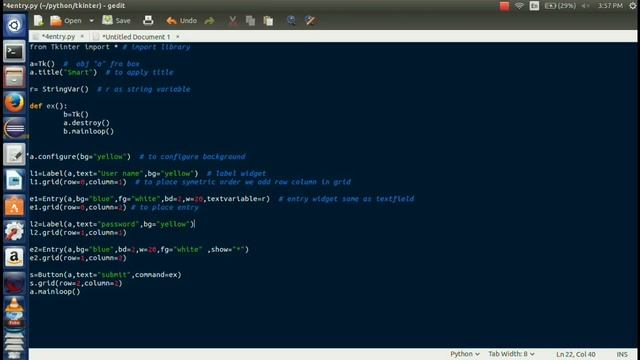The width and height of the screenshot is (640, 360).
Task: Open keyboard input source indicator
Action: (x=534, y=6)
